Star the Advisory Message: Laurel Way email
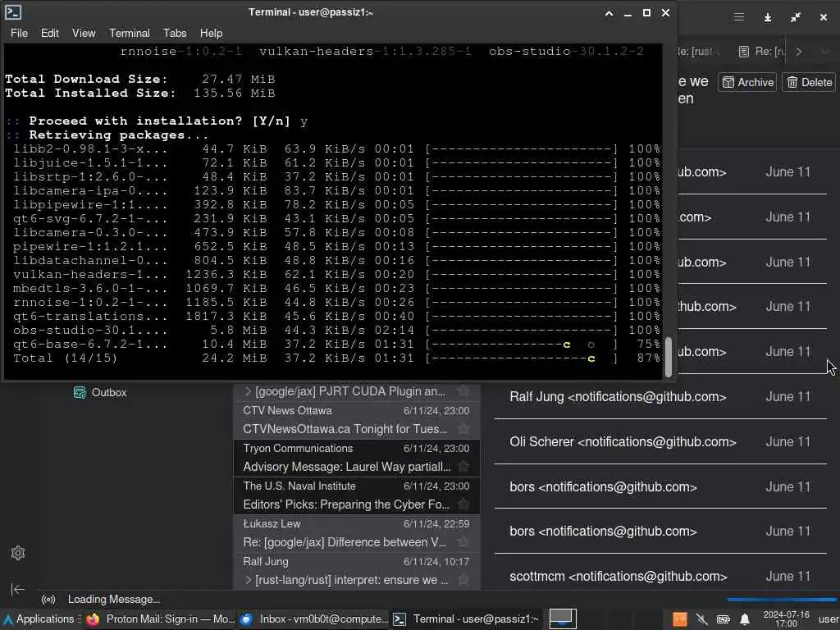 click(x=463, y=467)
